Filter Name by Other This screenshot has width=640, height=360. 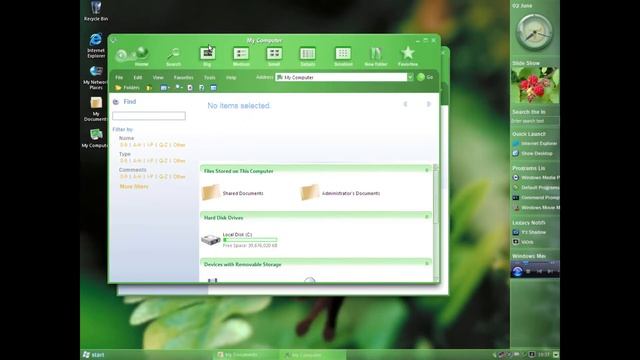pyautogui.click(x=179, y=145)
